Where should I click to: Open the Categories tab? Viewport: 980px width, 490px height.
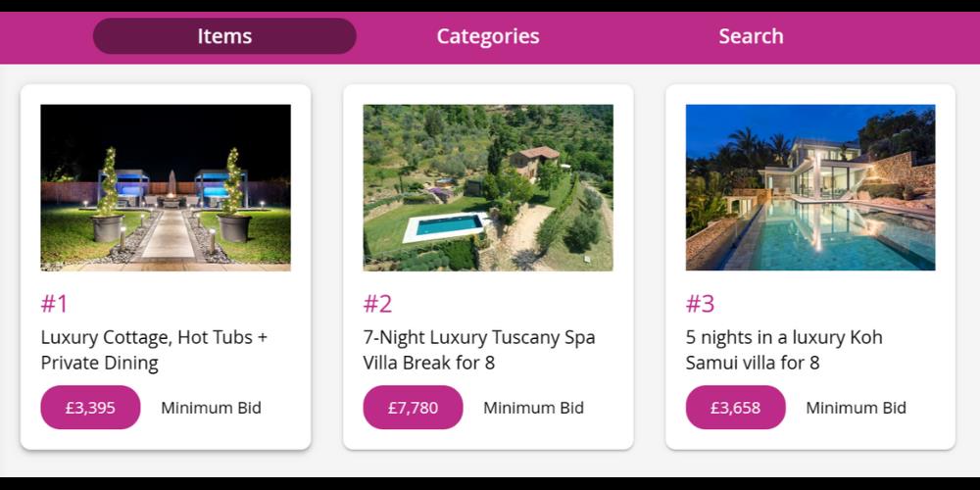488,36
